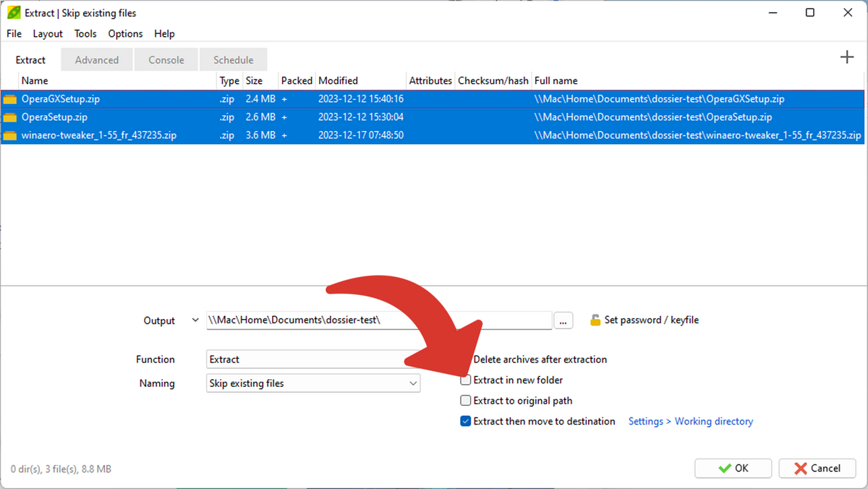Viewport: 868px width, 489px height.
Task: Open Settings > Working directory link
Action: click(691, 421)
